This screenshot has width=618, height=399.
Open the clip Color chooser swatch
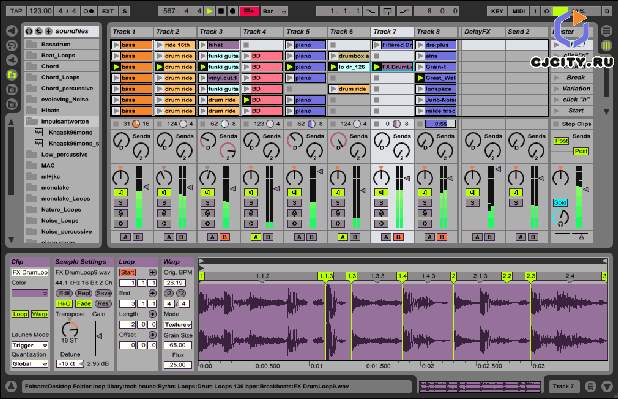(30, 293)
